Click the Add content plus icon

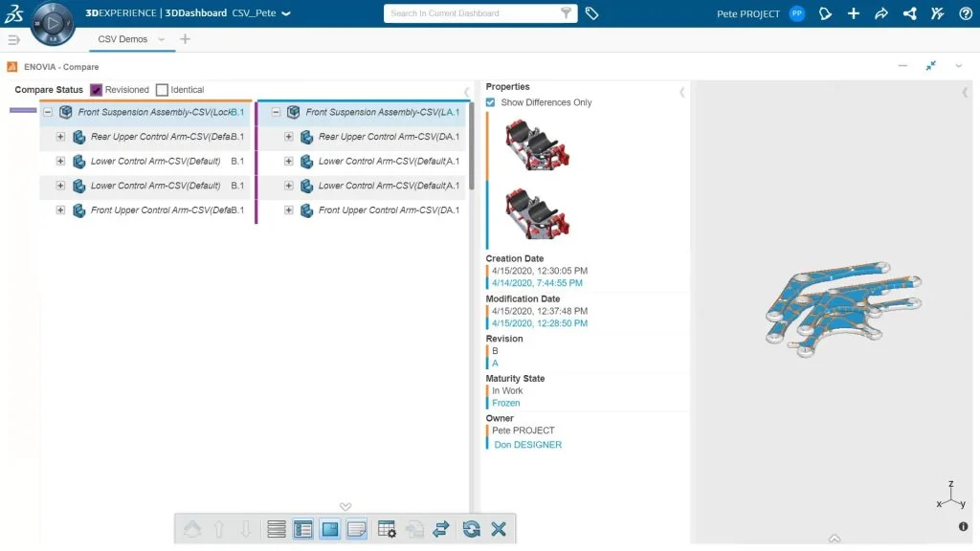pyautogui.click(x=853, y=13)
